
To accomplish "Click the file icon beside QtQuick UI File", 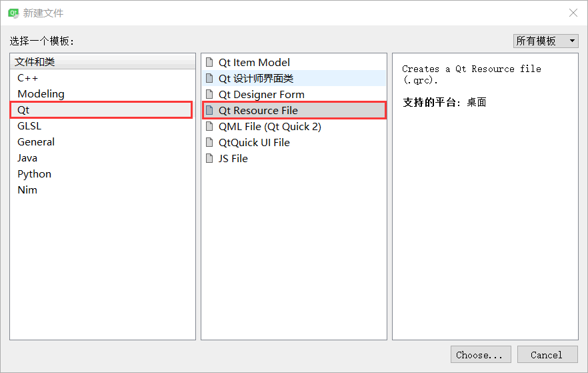I will 209,142.
